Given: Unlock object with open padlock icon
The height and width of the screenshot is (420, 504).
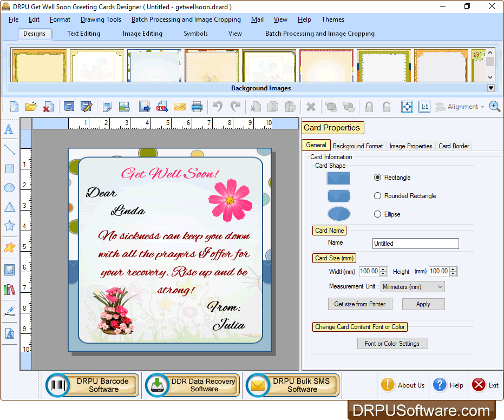Looking at the screenshot, I should coord(387,107).
